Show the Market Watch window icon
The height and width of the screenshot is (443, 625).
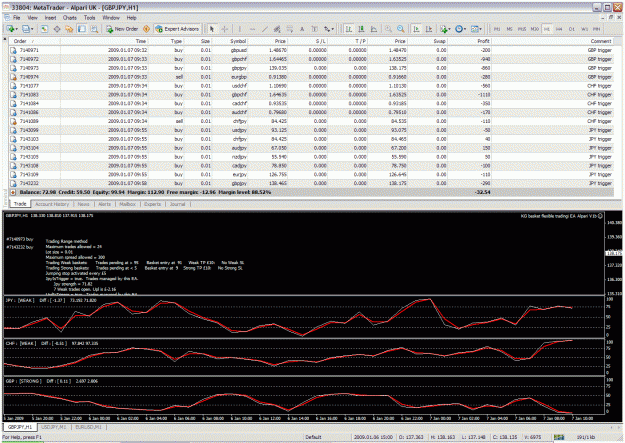click(x=44, y=29)
